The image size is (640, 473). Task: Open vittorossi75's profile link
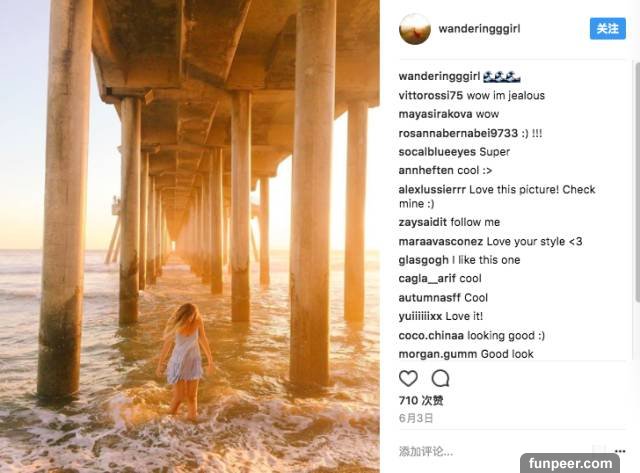coord(430,95)
